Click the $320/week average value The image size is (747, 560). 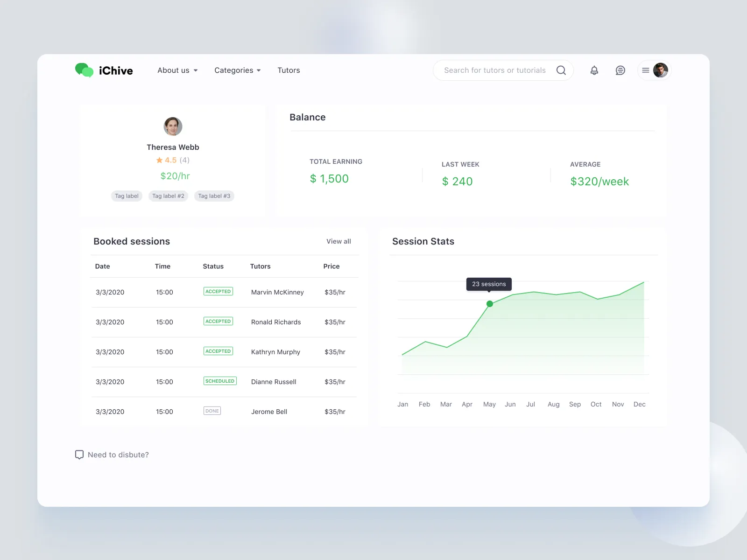(x=599, y=182)
